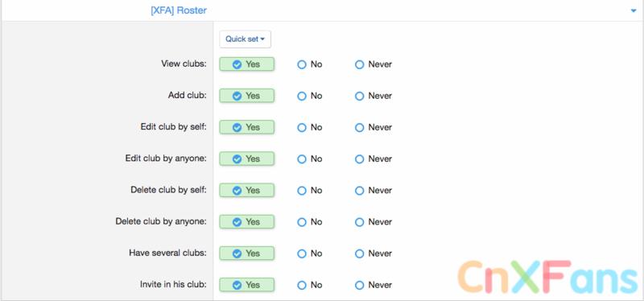The image size is (644, 301).
Task: Set Have several clubs to No
Action: tap(310, 254)
